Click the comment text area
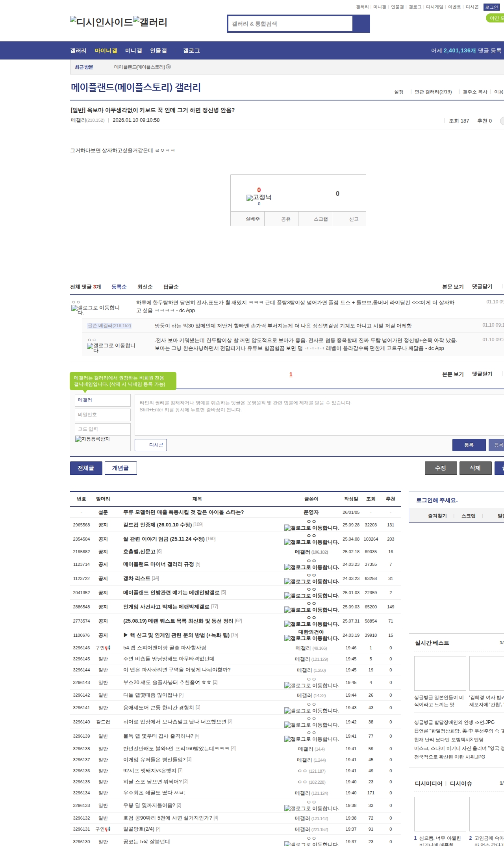504x846 pixels. point(319,415)
